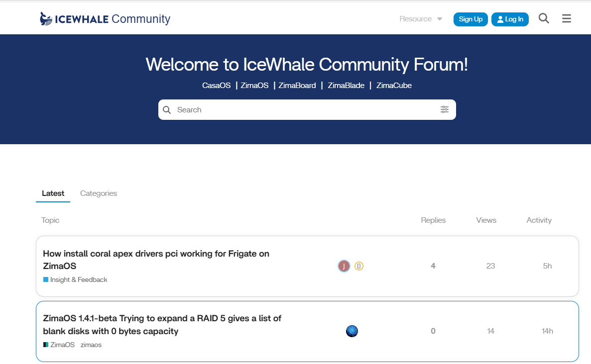Screen dimensions: 591x364
Task: Switch to the Categories tab
Action: coord(99,193)
